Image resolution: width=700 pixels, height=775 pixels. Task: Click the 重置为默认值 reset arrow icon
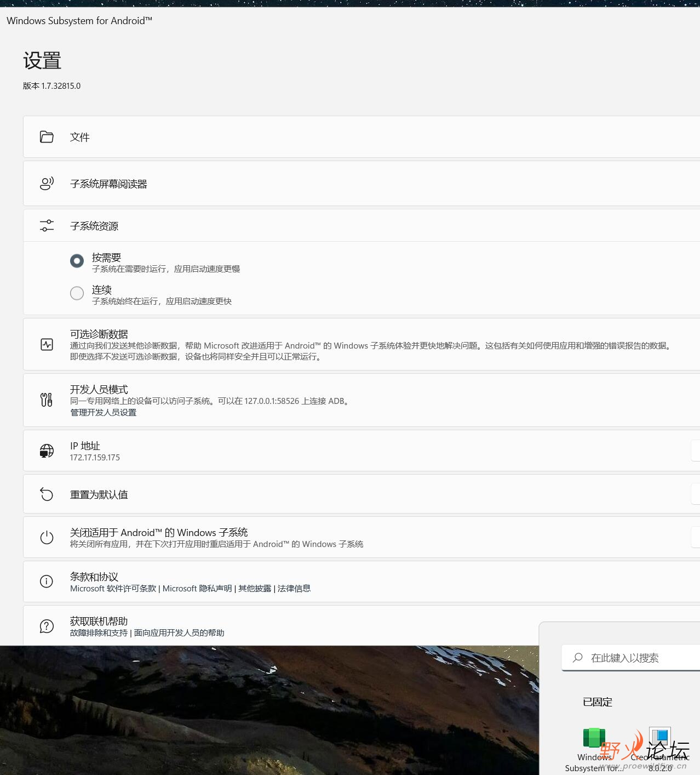coord(47,494)
